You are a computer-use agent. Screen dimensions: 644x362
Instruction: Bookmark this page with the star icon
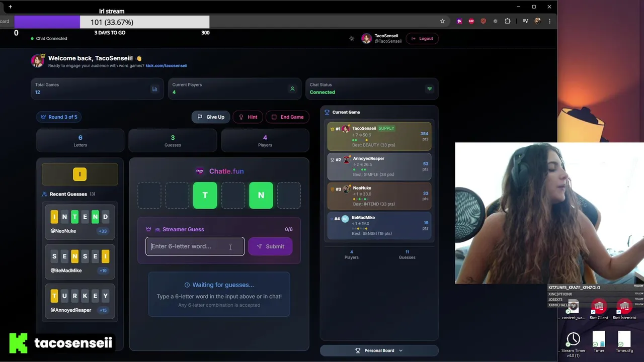coord(442,21)
